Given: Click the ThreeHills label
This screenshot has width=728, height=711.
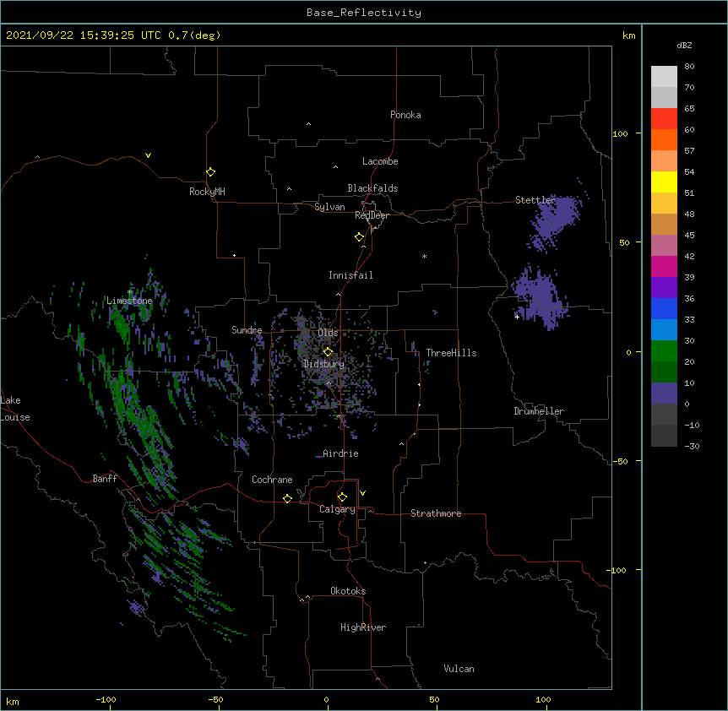Looking at the screenshot, I should pos(451,353).
